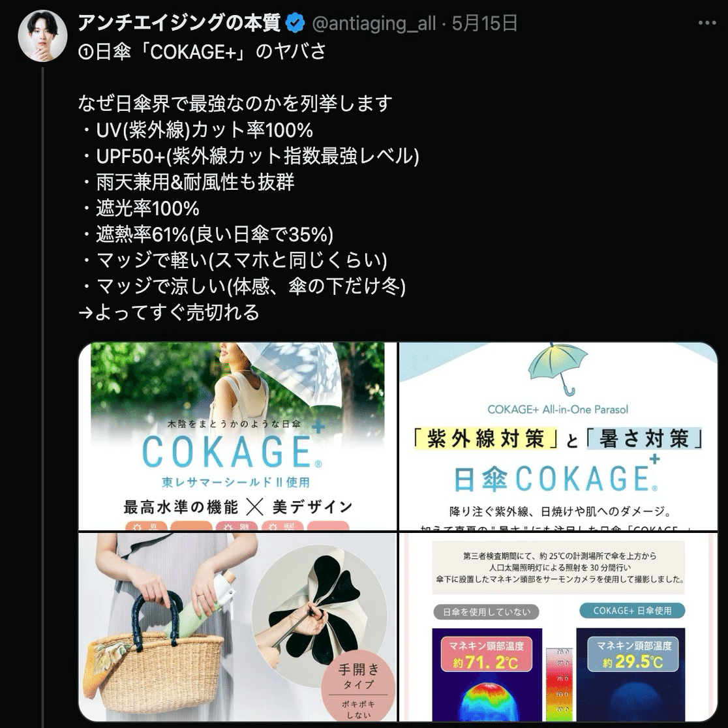
Task: Open the COKAGE woman with parasol image
Action: [x=237, y=436]
